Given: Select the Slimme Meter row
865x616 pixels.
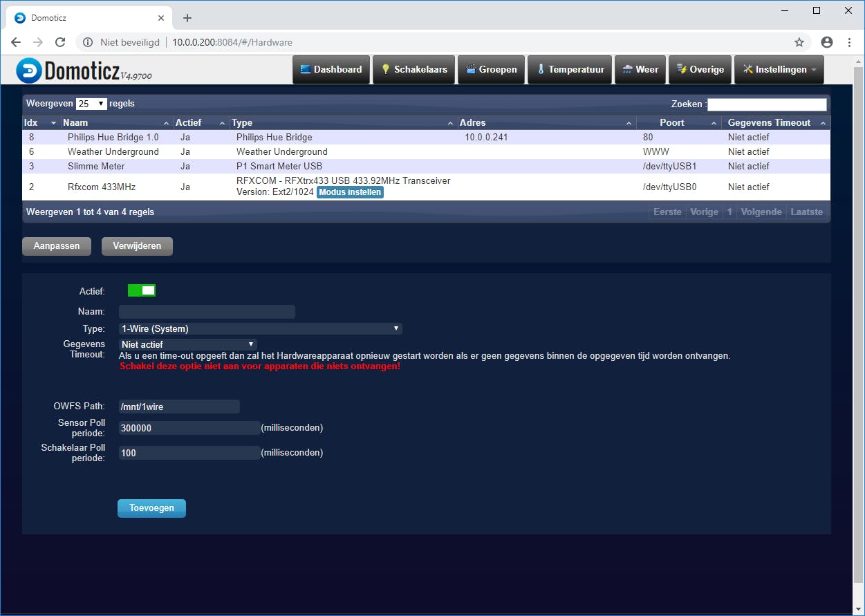Looking at the screenshot, I should (x=426, y=166).
